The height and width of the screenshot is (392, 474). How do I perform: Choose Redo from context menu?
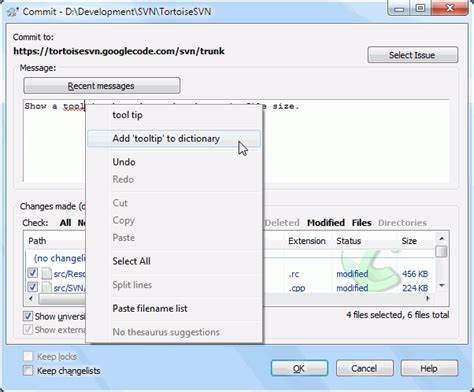click(174, 179)
